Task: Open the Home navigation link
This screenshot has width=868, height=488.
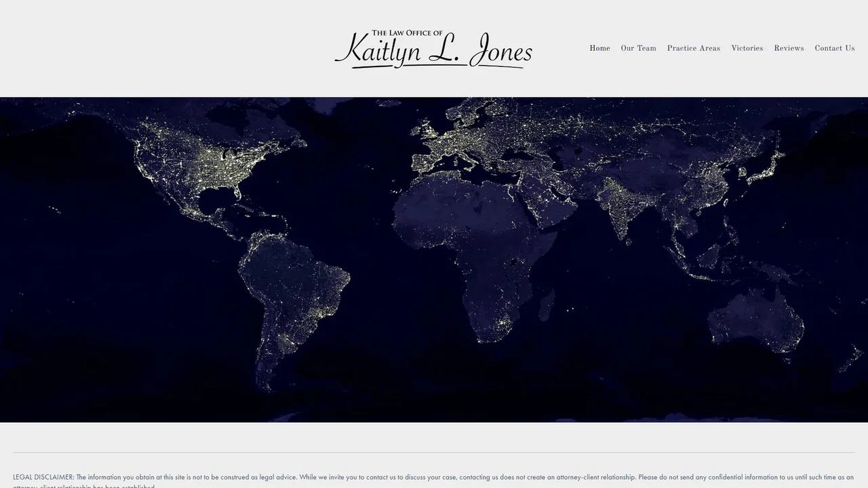Action: [599, 48]
